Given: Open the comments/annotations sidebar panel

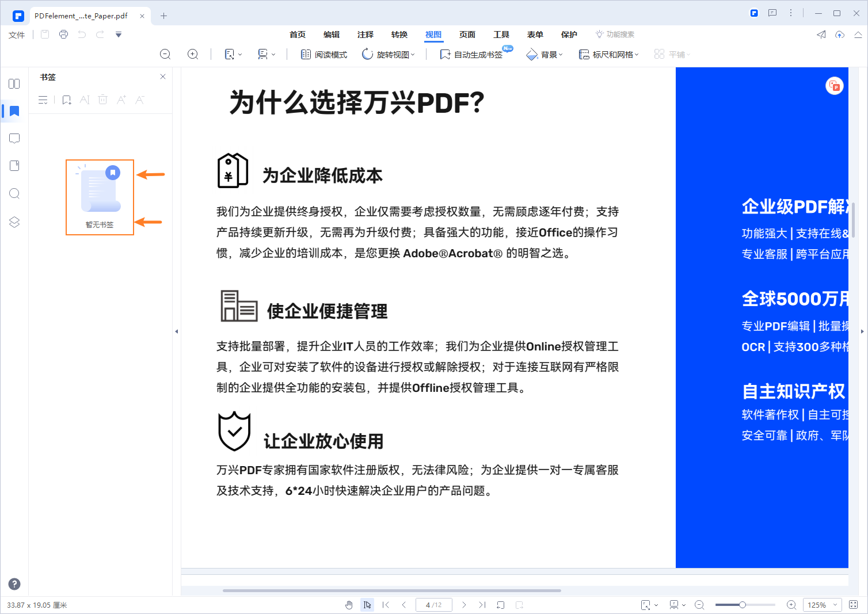Looking at the screenshot, I should point(14,138).
